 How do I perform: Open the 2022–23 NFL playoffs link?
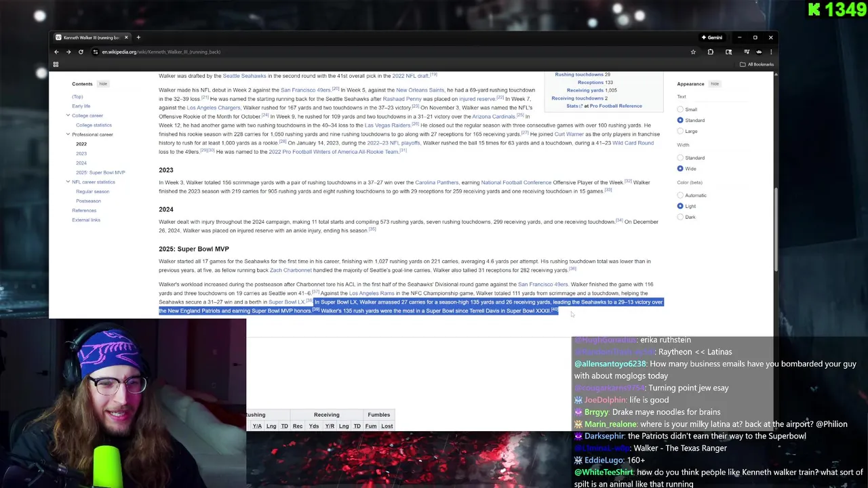pos(393,143)
